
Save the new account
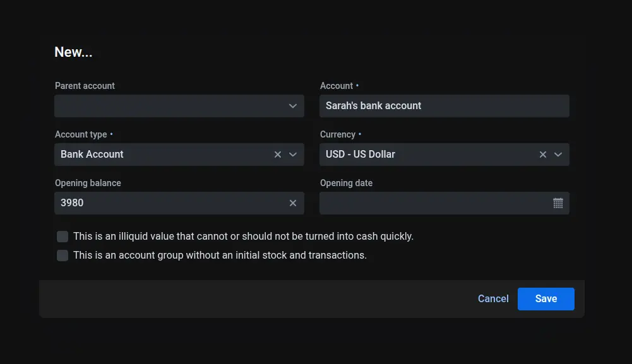(546, 299)
